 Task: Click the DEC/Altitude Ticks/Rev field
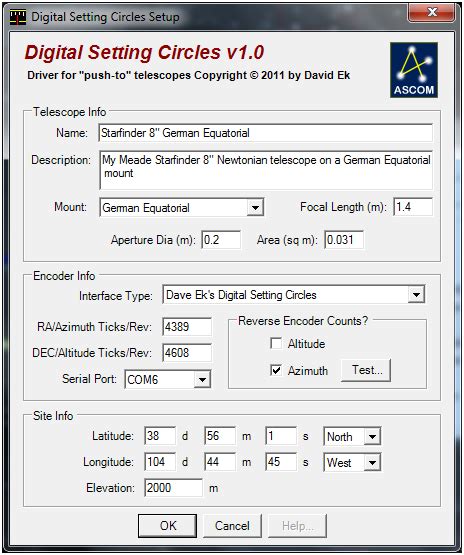[187, 353]
